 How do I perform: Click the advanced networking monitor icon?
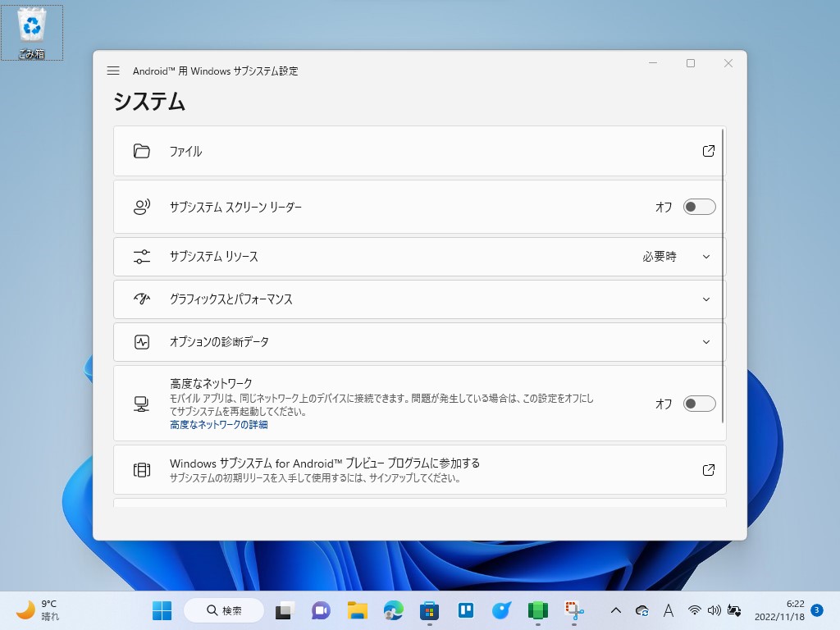(142, 403)
